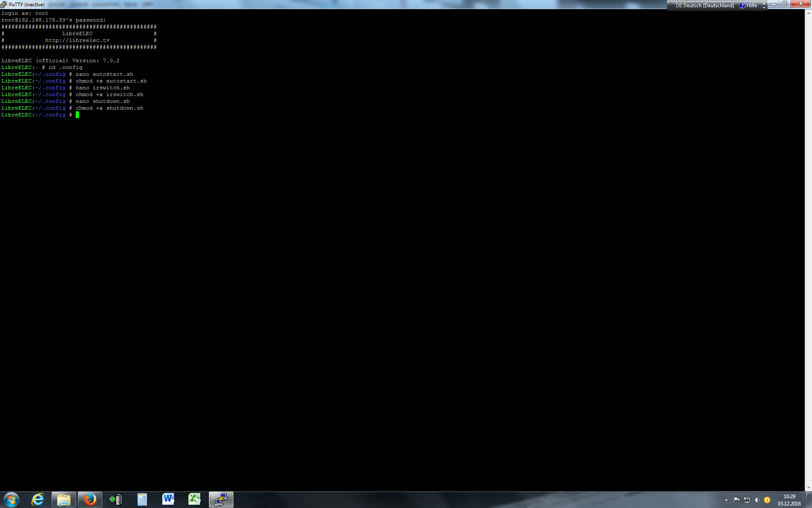Show hidden system tray icons

[726, 500]
